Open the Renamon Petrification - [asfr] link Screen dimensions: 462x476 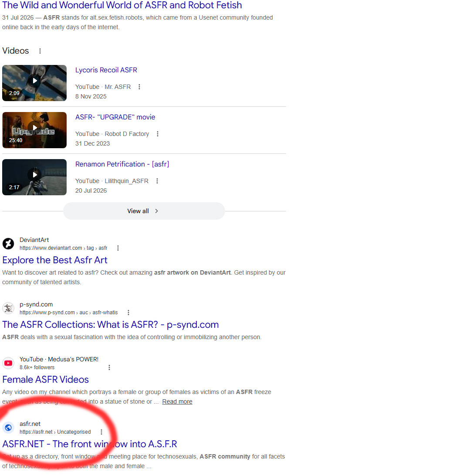tap(122, 164)
